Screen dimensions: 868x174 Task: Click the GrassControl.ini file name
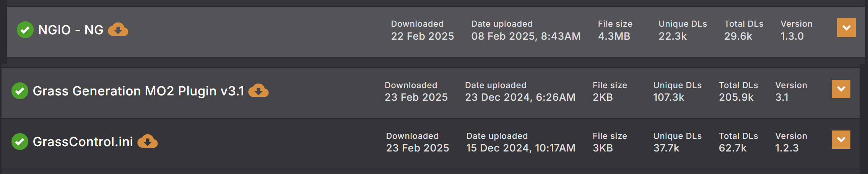tap(83, 142)
